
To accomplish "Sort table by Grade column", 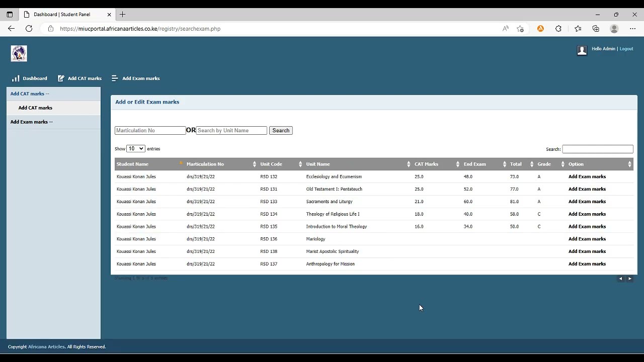I will pyautogui.click(x=551, y=164).
